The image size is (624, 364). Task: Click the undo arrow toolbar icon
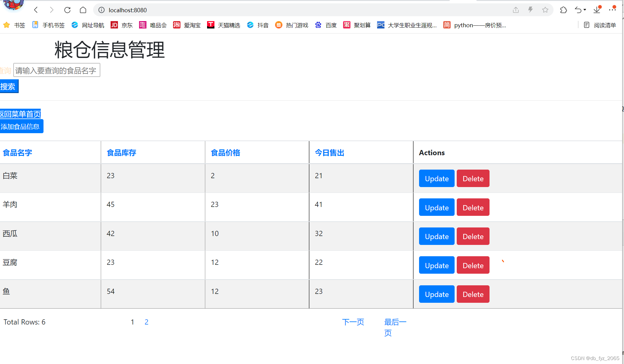(x=578, y=10)
